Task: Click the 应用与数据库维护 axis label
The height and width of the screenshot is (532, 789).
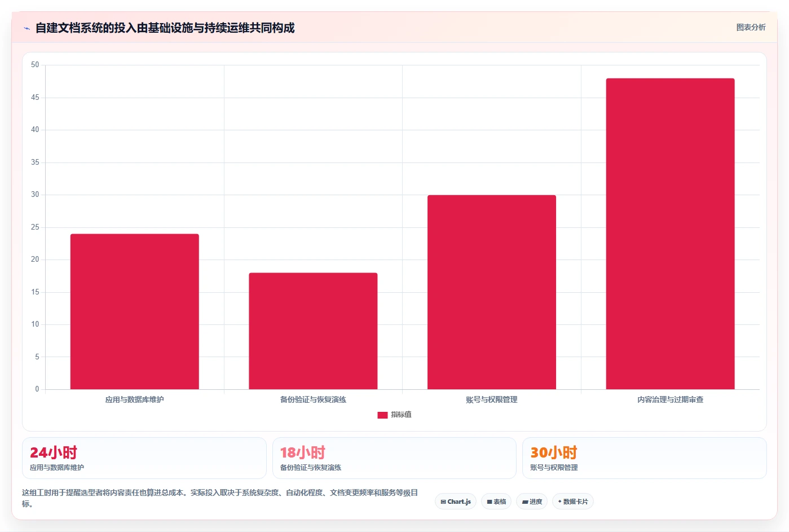Action: (135, 399)
